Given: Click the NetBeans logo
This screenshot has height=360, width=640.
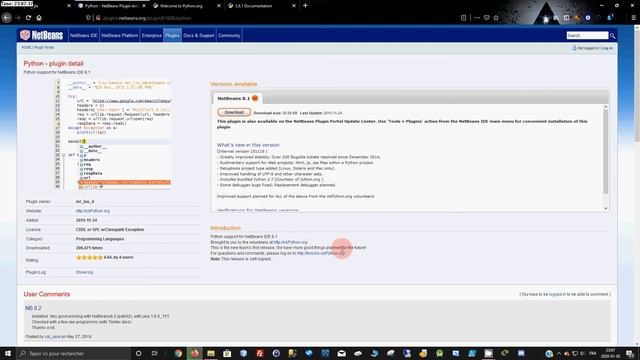Looking at the screenshot, I should (x=41, y=35).
